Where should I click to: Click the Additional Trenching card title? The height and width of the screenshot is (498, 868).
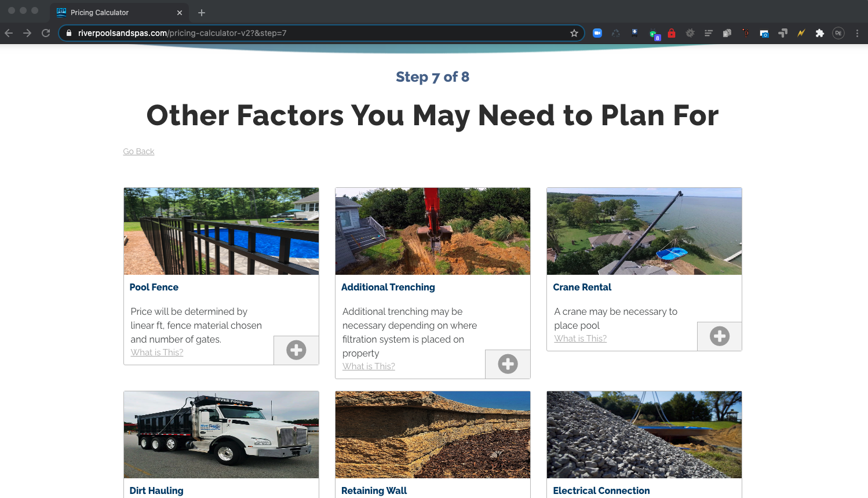point(388,287)
